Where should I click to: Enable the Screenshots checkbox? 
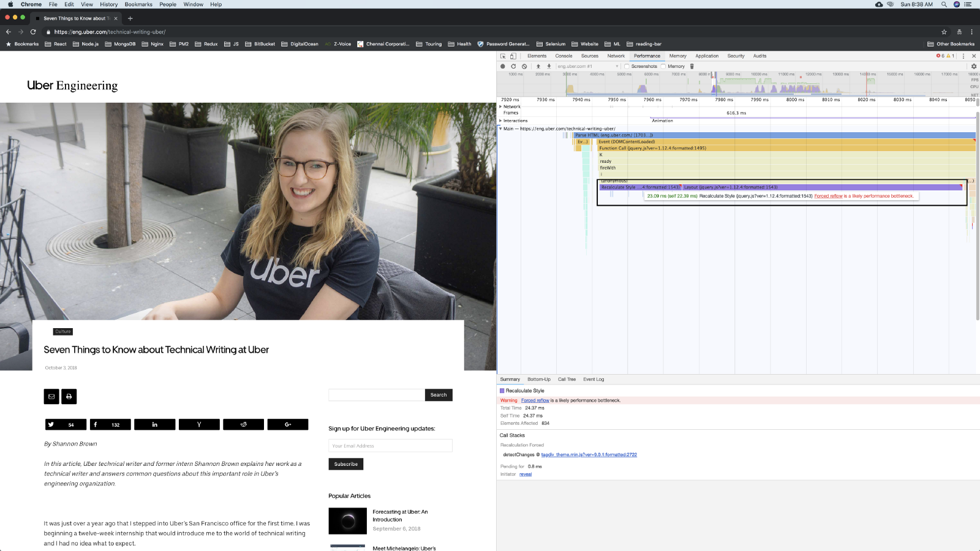[627, 66]
